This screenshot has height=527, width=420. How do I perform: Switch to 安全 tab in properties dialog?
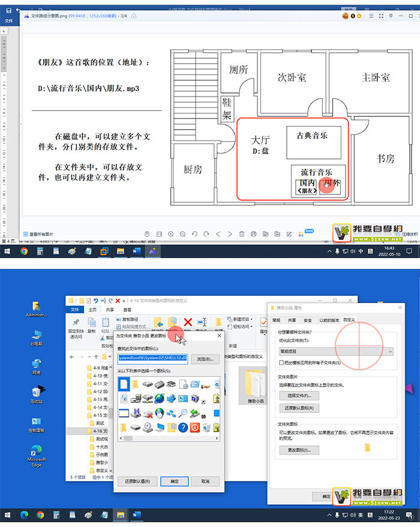coord(307,321)
